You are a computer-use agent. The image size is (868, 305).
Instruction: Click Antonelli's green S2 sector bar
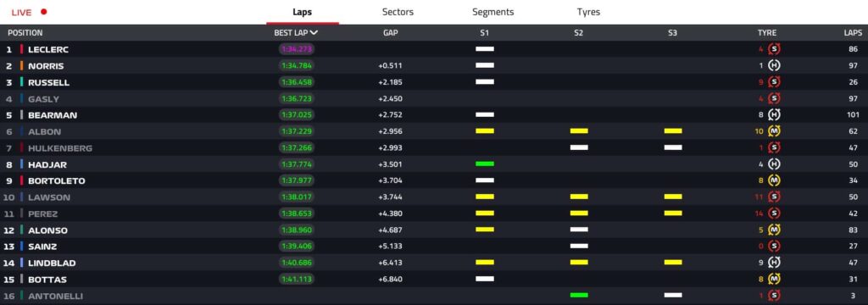point(579,295)
